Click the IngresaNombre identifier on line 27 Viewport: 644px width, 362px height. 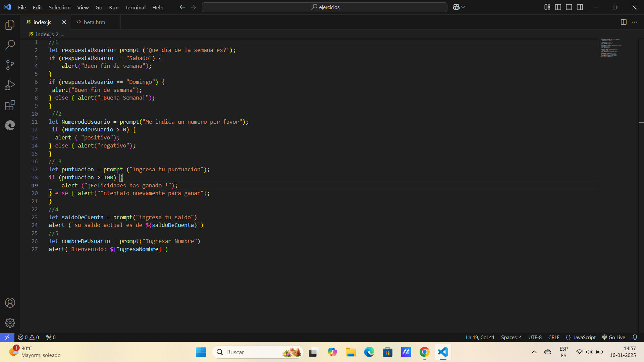pyautogui.click(x=137, y=249)
